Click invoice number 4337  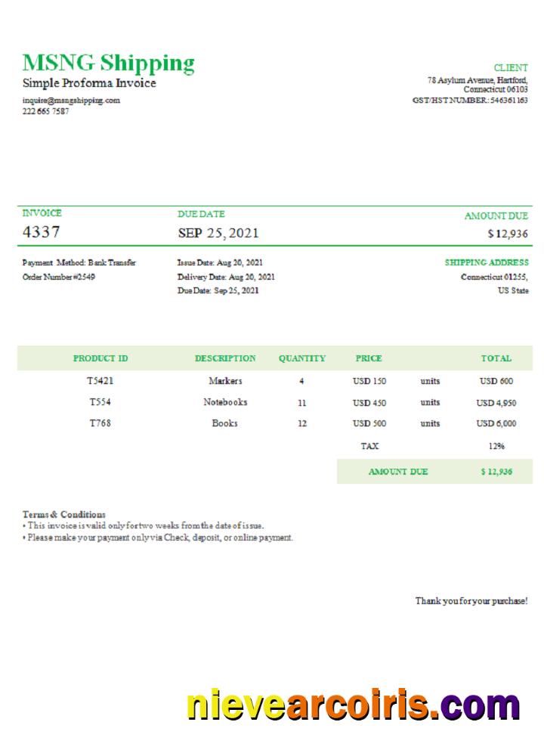point(42,232)
